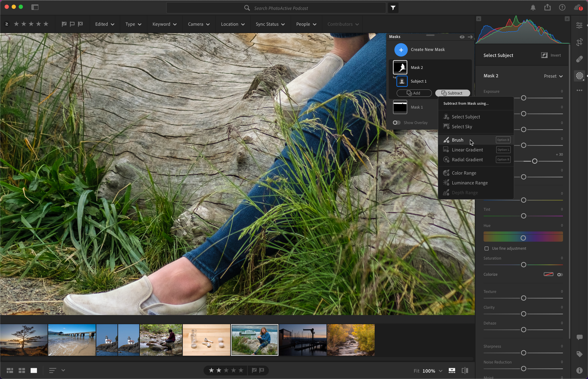Open the help question mark icon
588x379 pixels.
pyautogui.click(x=562, y=7)
